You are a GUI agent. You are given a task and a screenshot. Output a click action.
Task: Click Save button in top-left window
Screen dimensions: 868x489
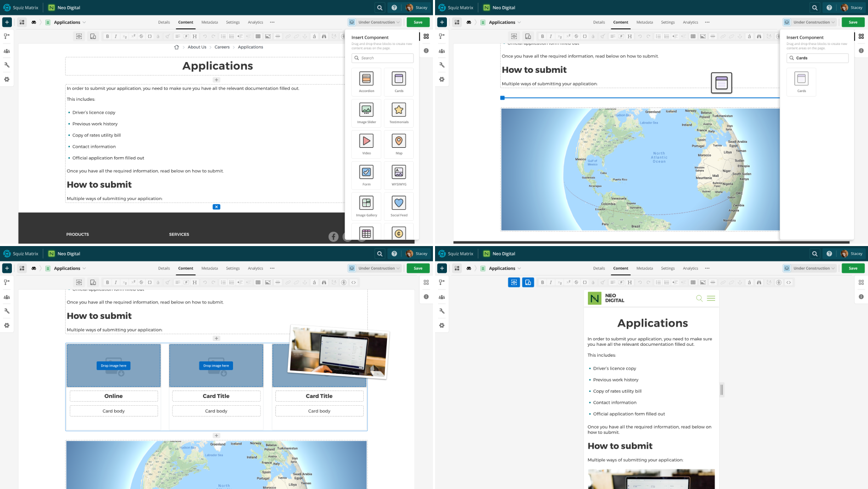tap(418, 22)
